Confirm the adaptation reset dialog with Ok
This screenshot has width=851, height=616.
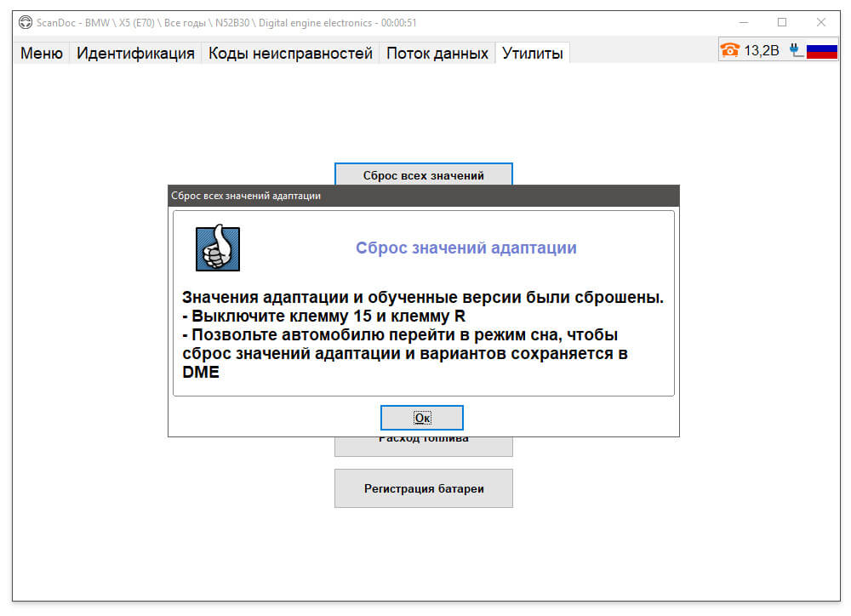click(x=422, y=418)
